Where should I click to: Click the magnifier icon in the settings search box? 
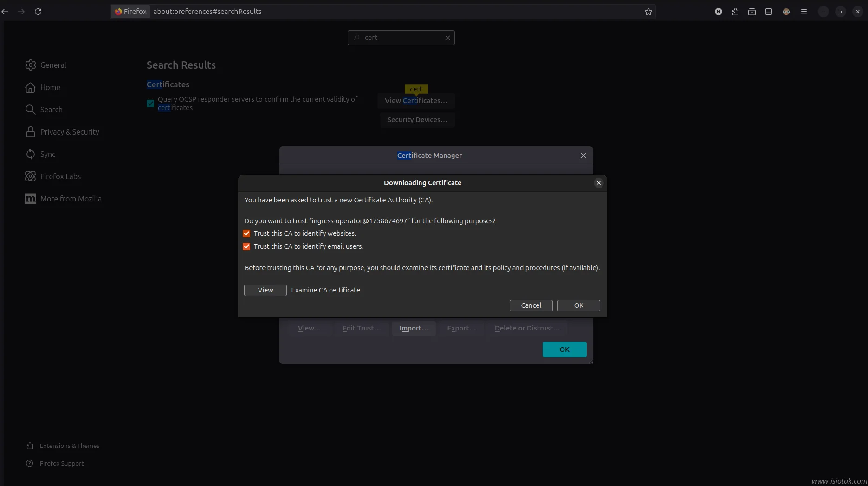click(x=356, y=38)
